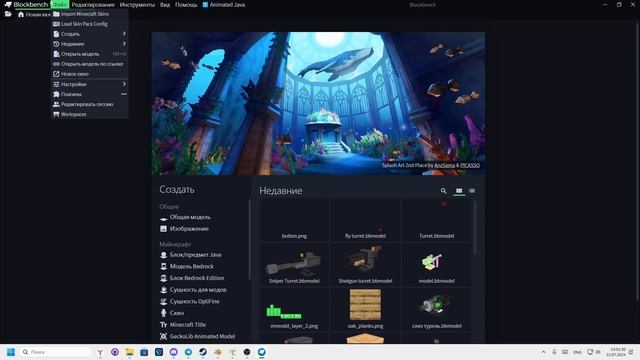Click the open-folder icon under the Blockbench logo
Image resolution: width=640 pixels, height=360 pixels.
pyautogui.click(x=8, y=14)
